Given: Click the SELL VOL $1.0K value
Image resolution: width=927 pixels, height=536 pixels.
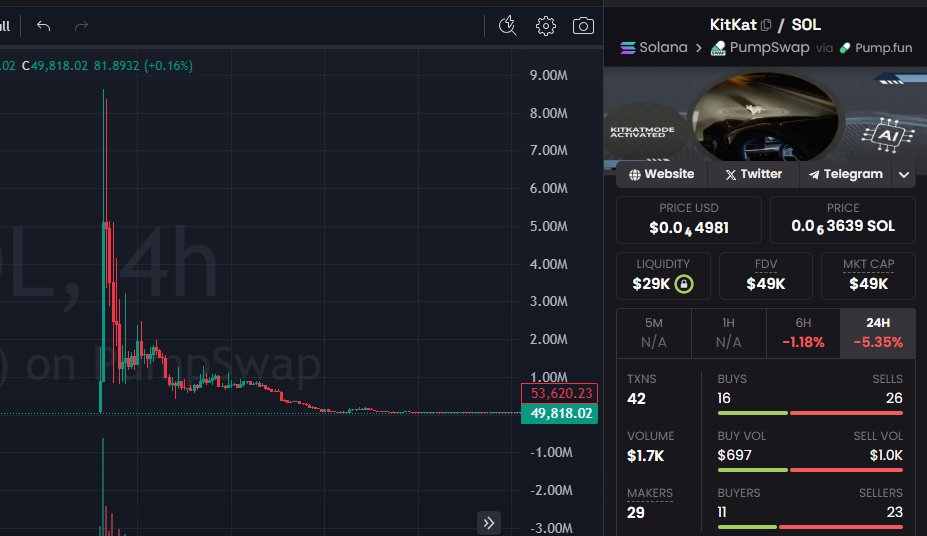Looking at the screenshot, I should click(886, 455).
